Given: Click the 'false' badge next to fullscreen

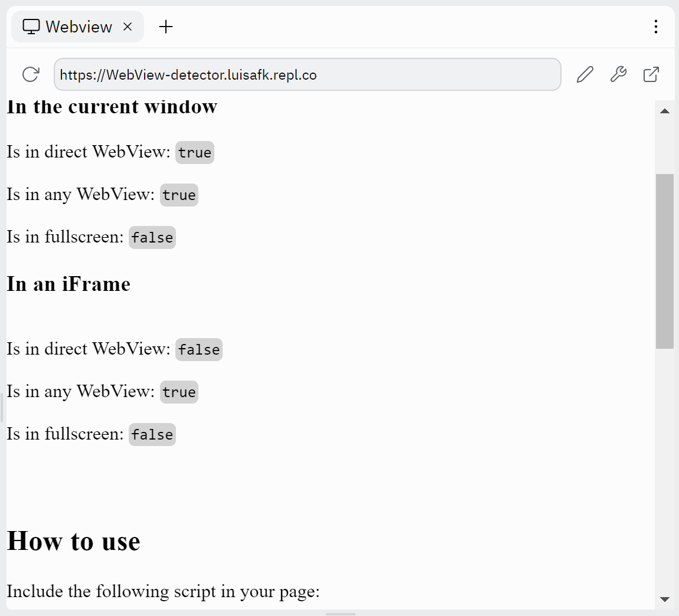Looking at the screenshot, I should [152, 237].
